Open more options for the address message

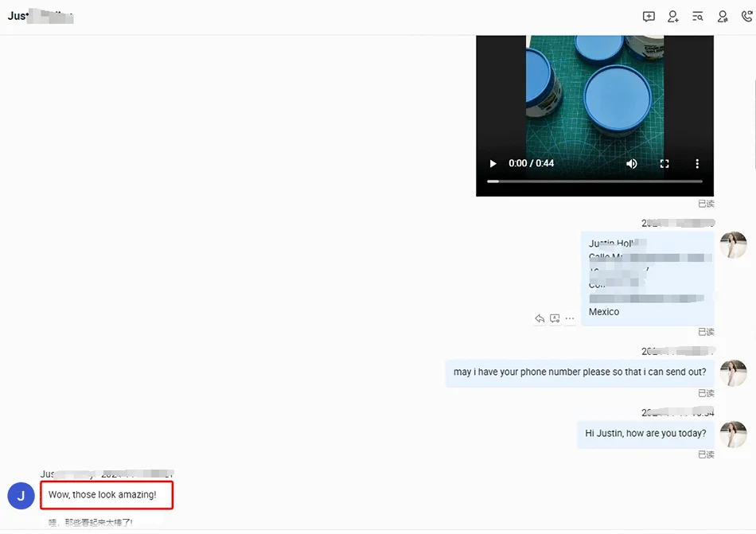tap(570, 318)
